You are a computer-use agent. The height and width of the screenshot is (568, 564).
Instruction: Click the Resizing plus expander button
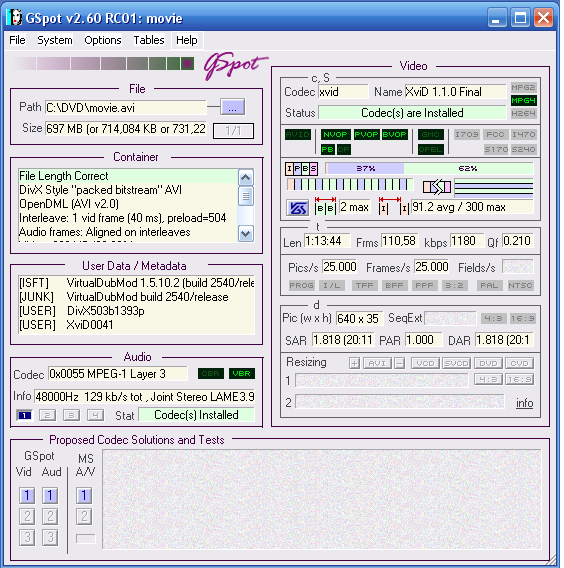click(354, 363)
